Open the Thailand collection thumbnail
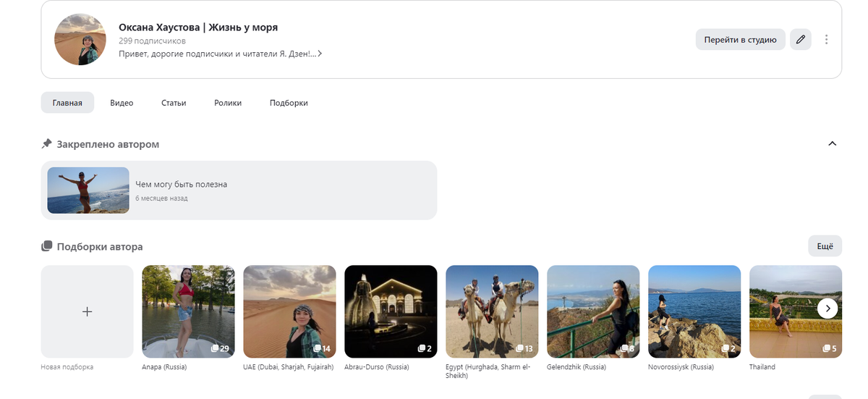This screenshot has width=868, height=399. pyautogui.click(x=796, y=311)
